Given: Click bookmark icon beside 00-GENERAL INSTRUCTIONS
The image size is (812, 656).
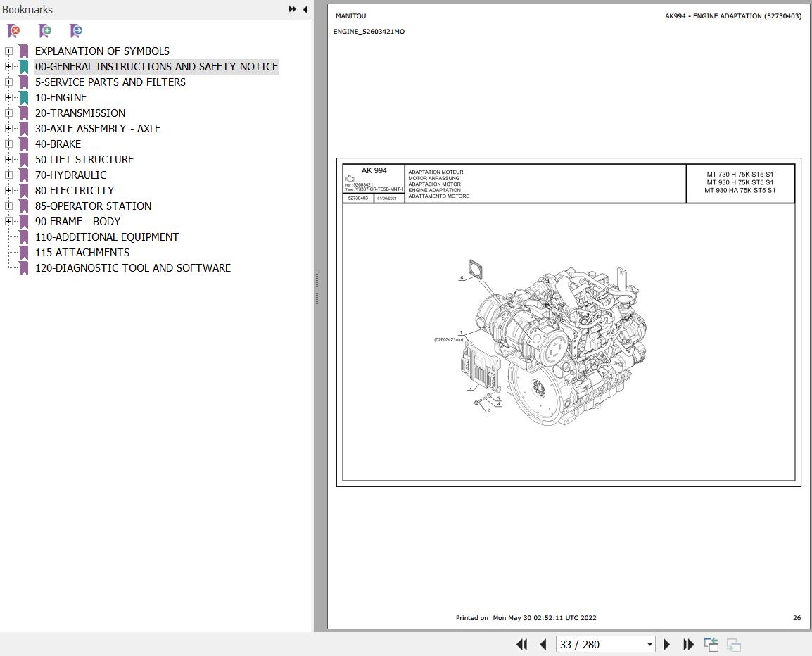Looking at the screenshot, I should pyautogui.click(x=24, y=66).
